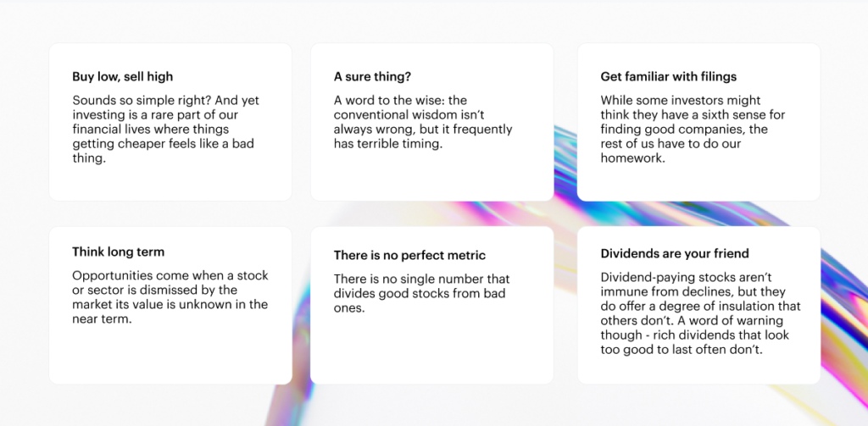
Task: Click the "There is no perfect metric" heading
Action: point(409,255)
